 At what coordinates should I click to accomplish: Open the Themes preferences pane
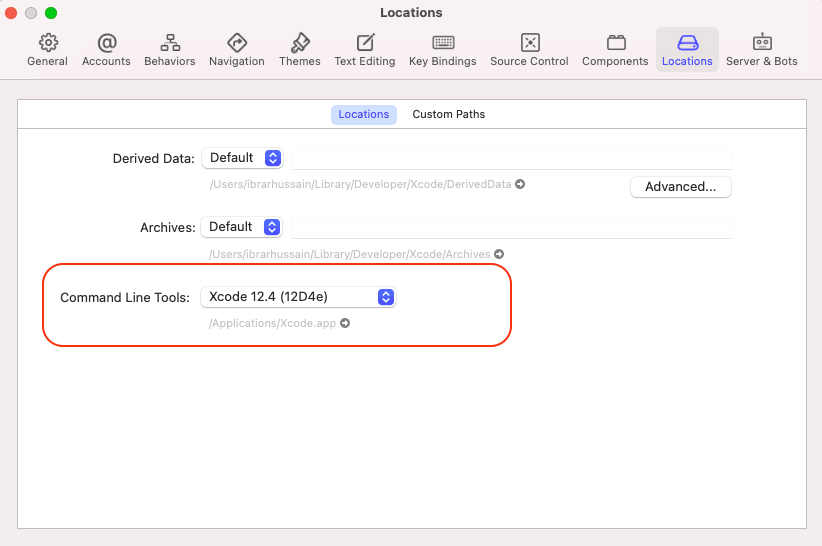pyautogui.click(x=300, y=50)
